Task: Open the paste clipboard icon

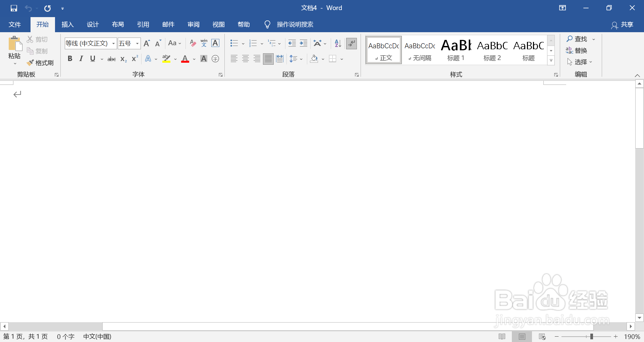Action: click(15, 44)
